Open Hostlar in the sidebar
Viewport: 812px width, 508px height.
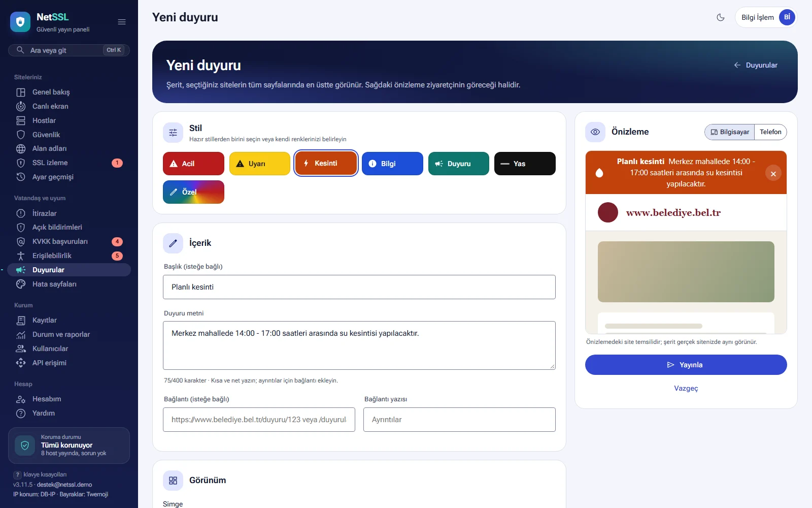pos(69,120)
